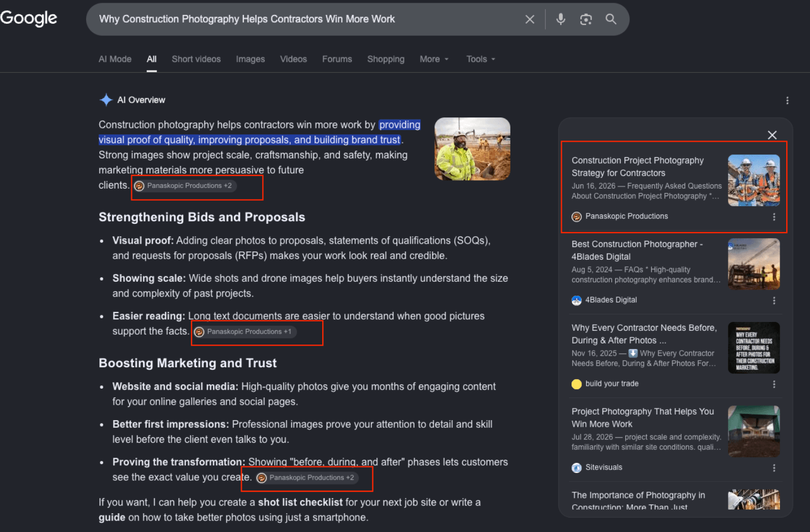The height and width of the screenshot is (532, 810).
Task: Click build your trade yellow favicon
Action: [x=577, y=384]
